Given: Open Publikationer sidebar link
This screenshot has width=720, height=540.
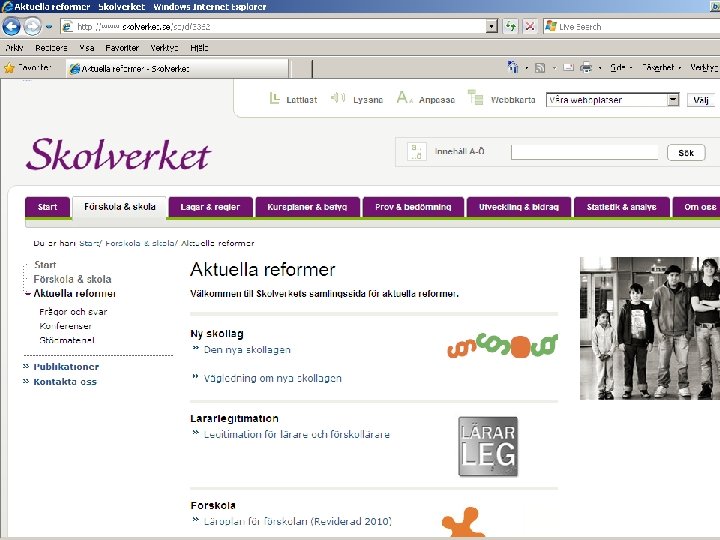Looking at the screenshot, I should (x=66, y=366).
